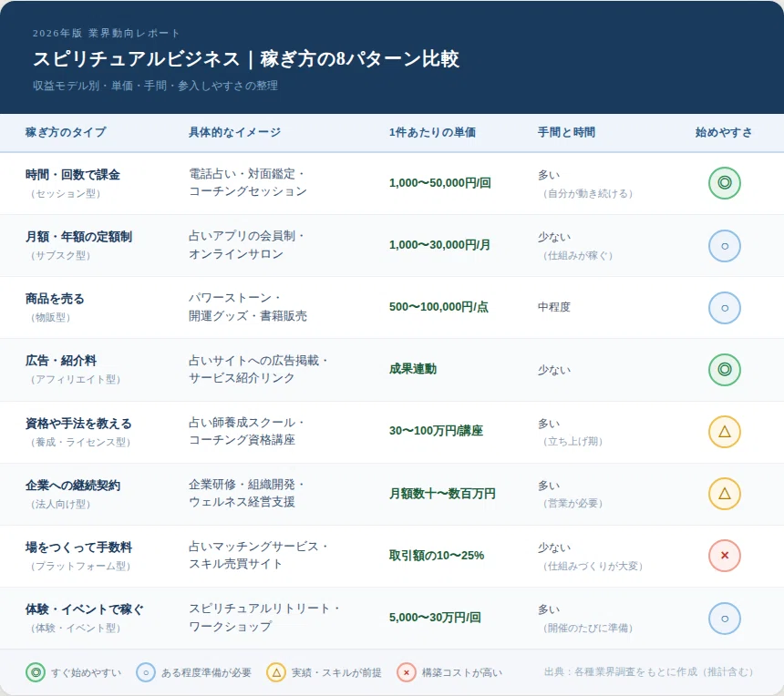Click the 具体的なイメージ column header
Screen dimensions: 784x696
[234, 132]
